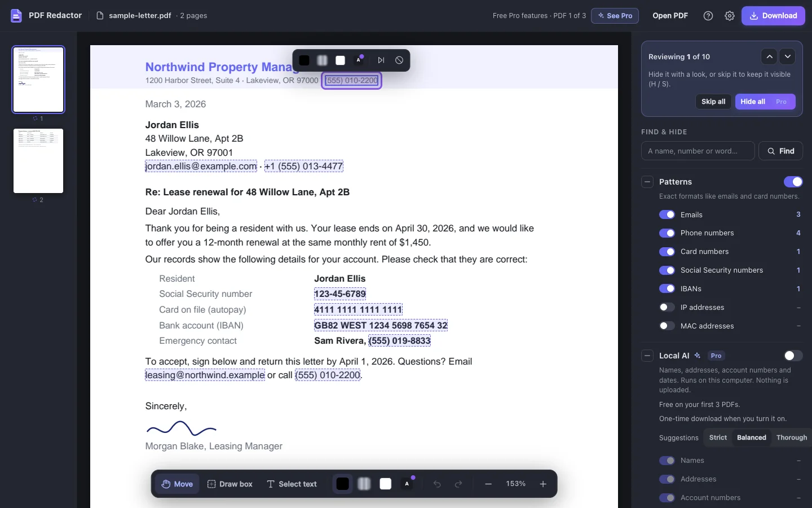
Task: Click the undo arrow in bottom toolbar
Action: (x=437, y=484)
